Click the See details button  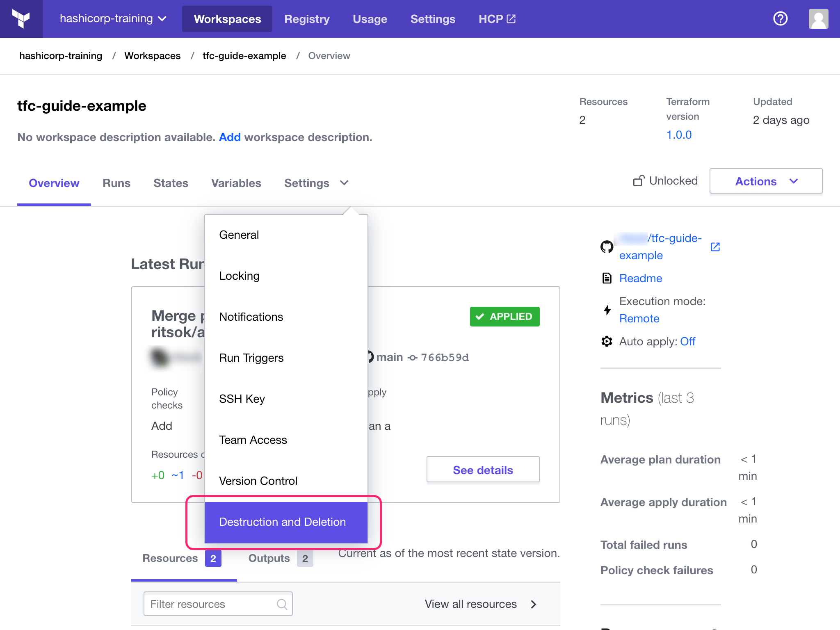[483, 470]
